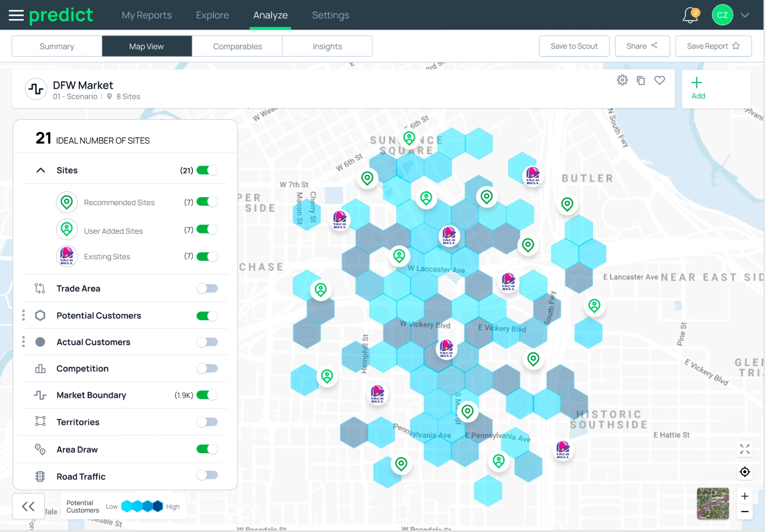Open the CZ user avatar
This screenshot has width=765, height=532.
pos(722,15)
